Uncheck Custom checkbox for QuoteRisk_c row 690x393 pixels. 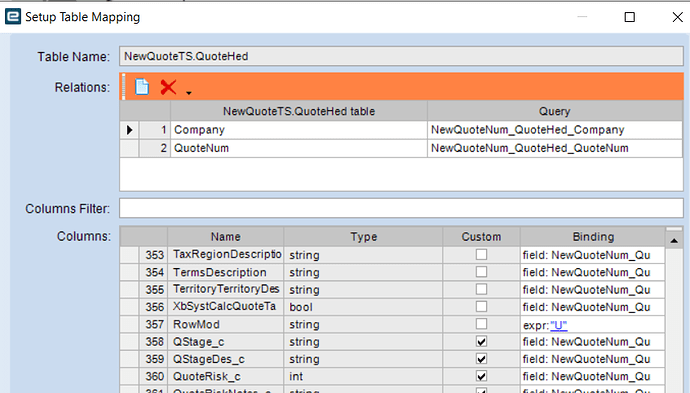tap(481, 376)
